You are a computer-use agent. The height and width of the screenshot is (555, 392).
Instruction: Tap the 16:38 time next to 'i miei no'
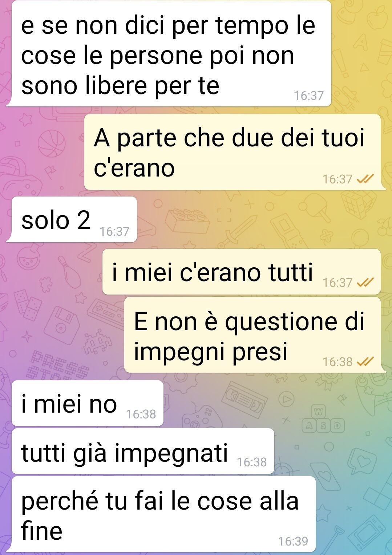click(x=141, y=414)
